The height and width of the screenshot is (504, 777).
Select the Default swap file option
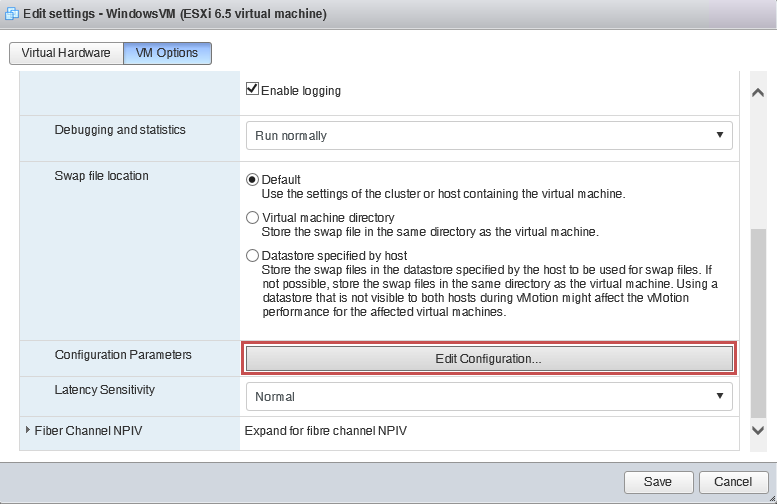tap(252, 179)
